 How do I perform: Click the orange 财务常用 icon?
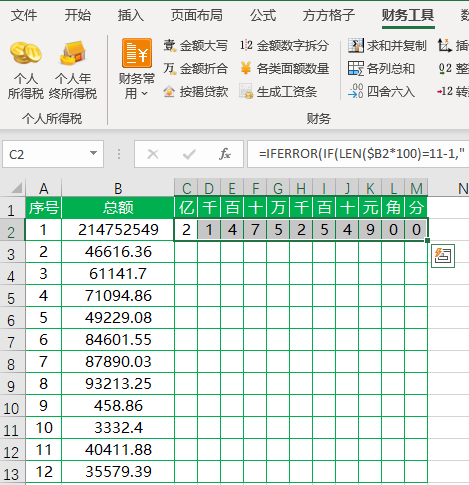137,53
